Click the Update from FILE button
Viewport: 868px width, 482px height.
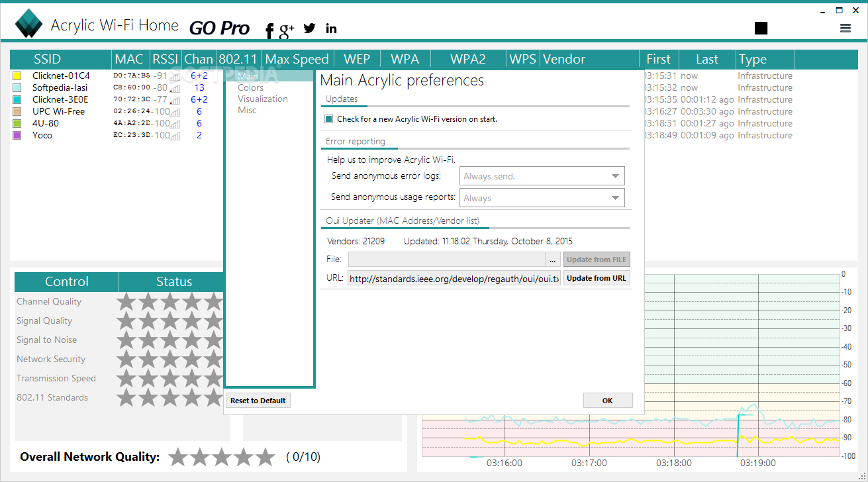click(596, 260)
